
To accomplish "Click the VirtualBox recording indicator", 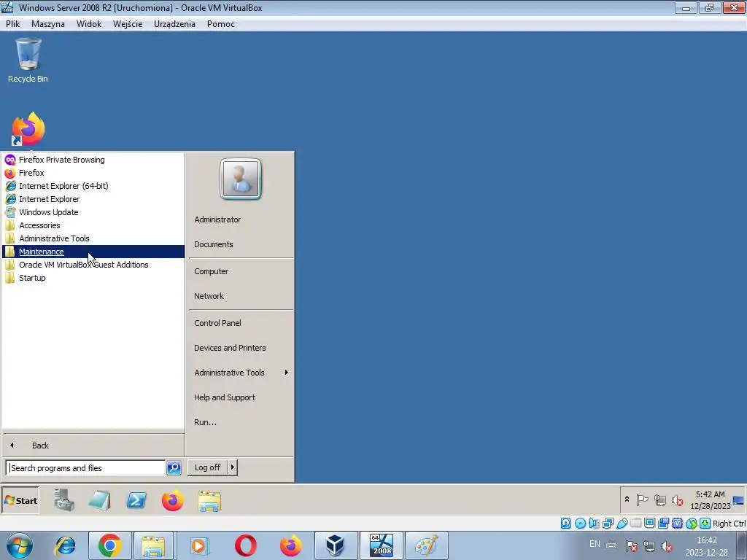I will [x=663, y=524].
